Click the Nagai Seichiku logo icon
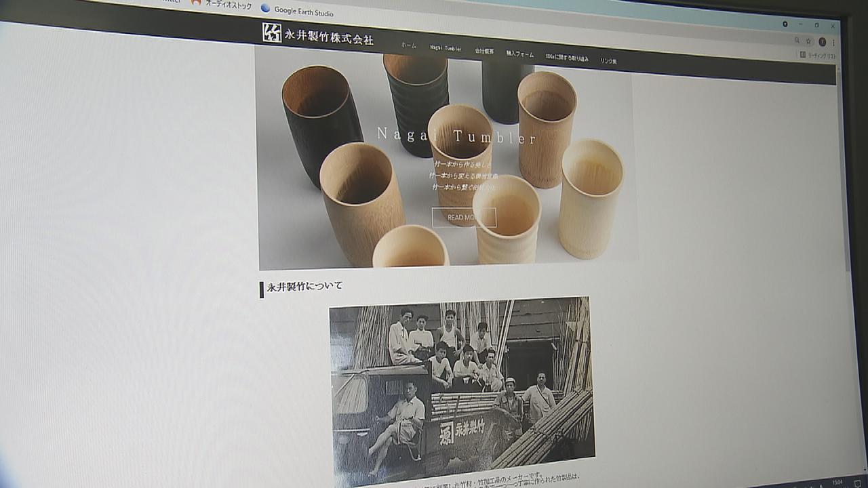868x488 pixels. point(271,32)
